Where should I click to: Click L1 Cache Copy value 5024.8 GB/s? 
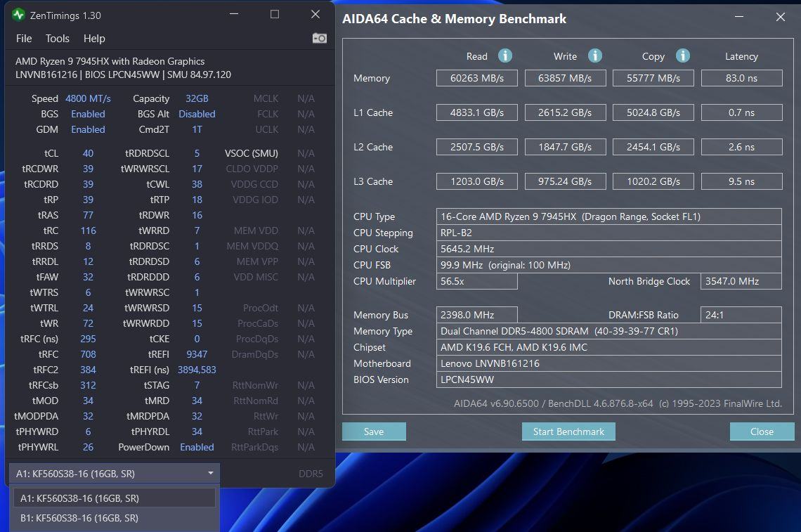(x=653, y=112)
